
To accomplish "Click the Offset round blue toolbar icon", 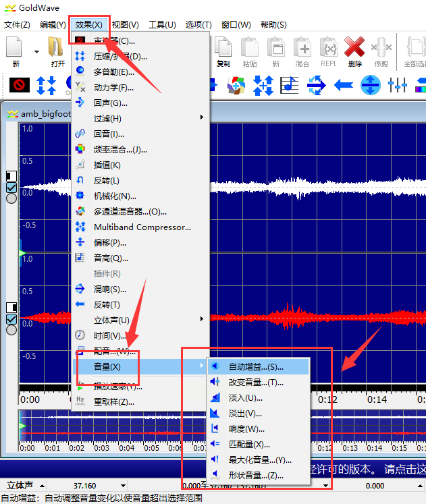I will [x=371, y=85].
